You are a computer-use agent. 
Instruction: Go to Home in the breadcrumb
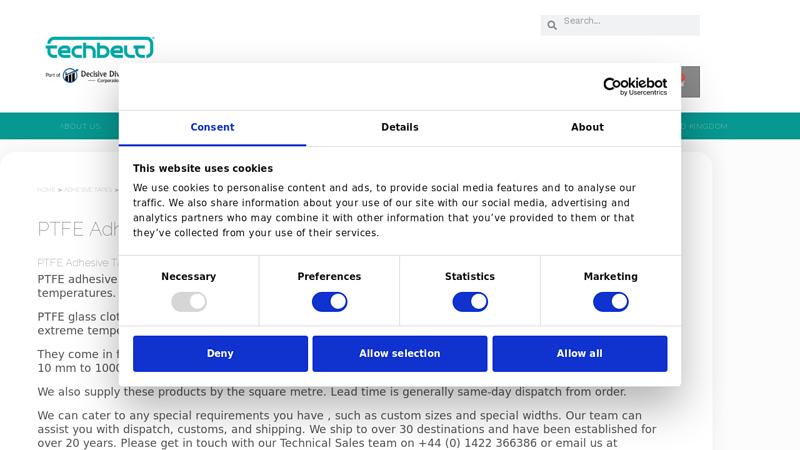46,190
